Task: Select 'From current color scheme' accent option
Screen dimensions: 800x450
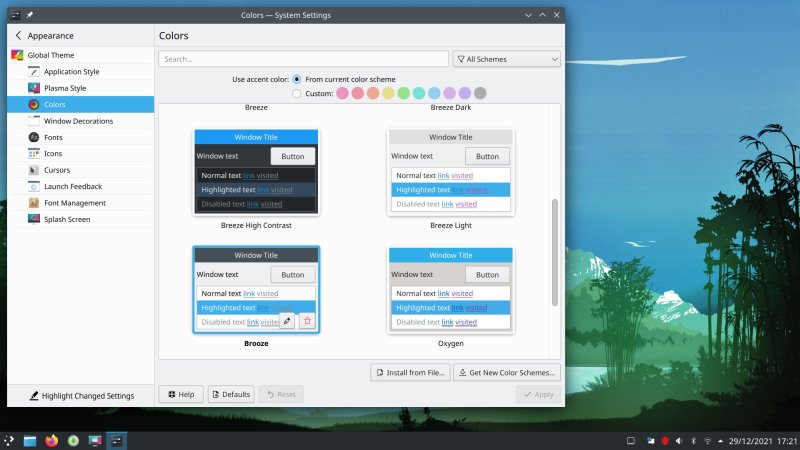Action: [x=297, y=79]
